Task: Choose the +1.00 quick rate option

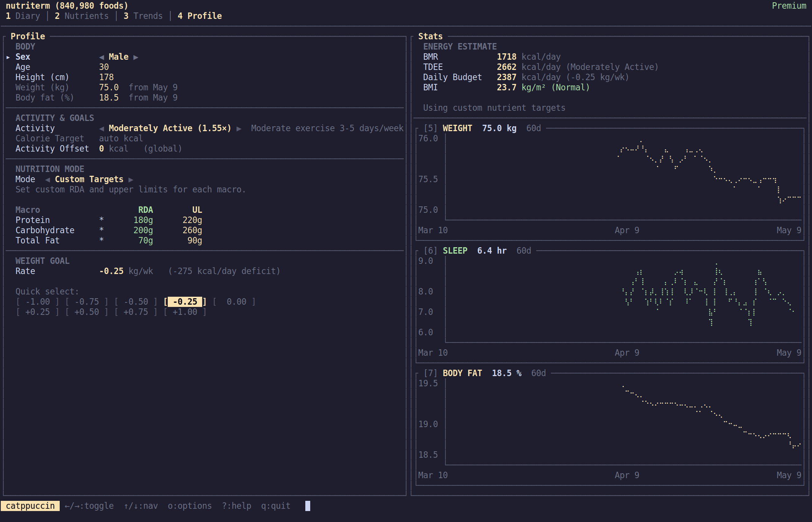Action: pos(185,312)
